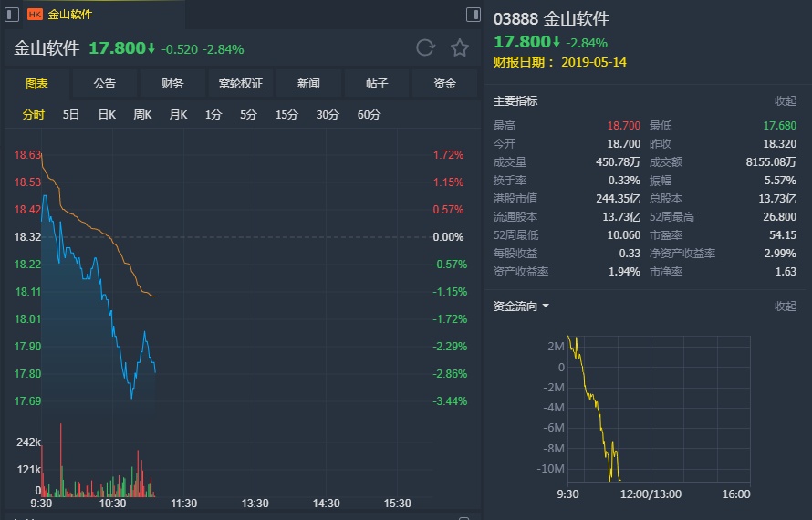This screenshot has height=520, width=812.
Task: Click the orange HK market badge
Action: [x=35, y=15]
